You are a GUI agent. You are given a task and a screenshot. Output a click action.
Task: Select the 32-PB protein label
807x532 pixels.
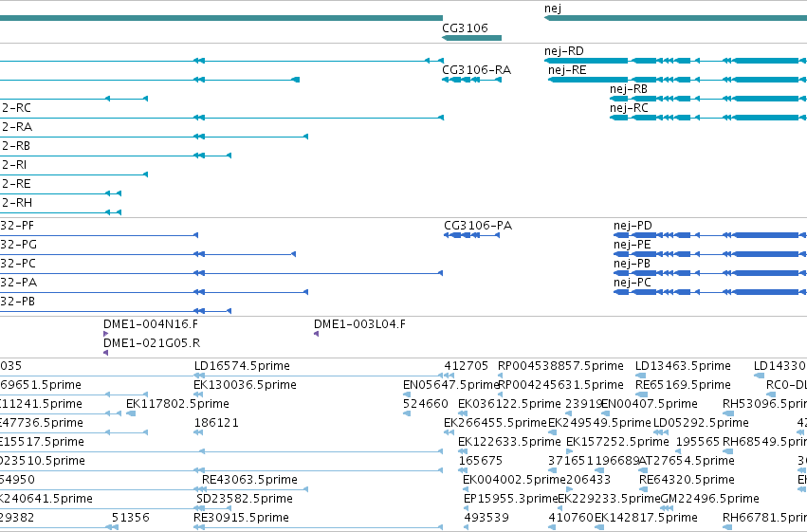tap(17, 302)
